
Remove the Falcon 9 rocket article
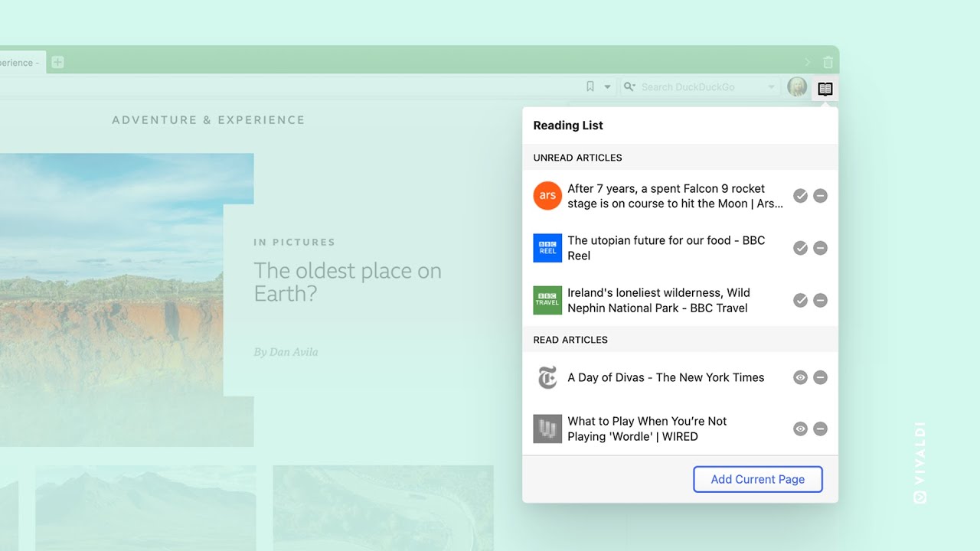[x=820, y=196]
